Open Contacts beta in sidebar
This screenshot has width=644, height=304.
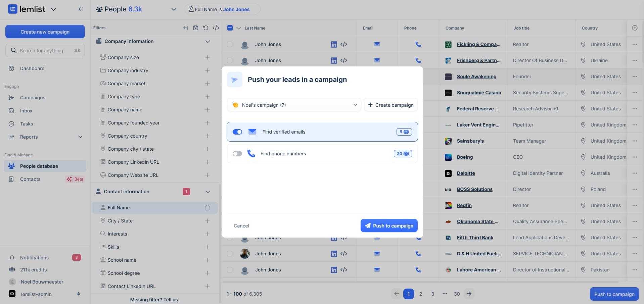pyautogui.click(x=45, y=179)
